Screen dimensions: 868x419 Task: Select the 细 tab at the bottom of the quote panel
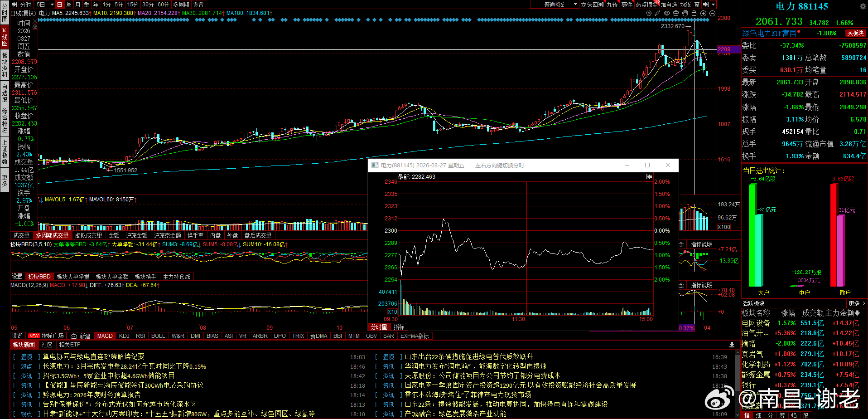[x=758, y=415]
